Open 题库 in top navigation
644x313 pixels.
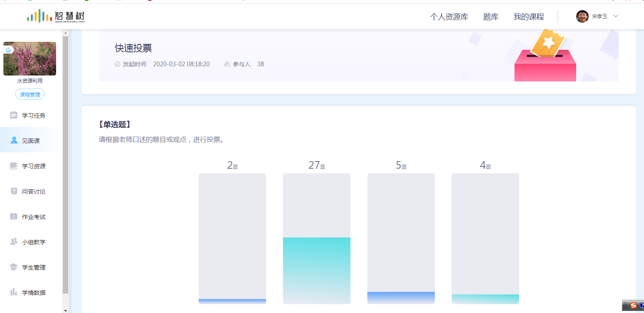click(490, 17)
